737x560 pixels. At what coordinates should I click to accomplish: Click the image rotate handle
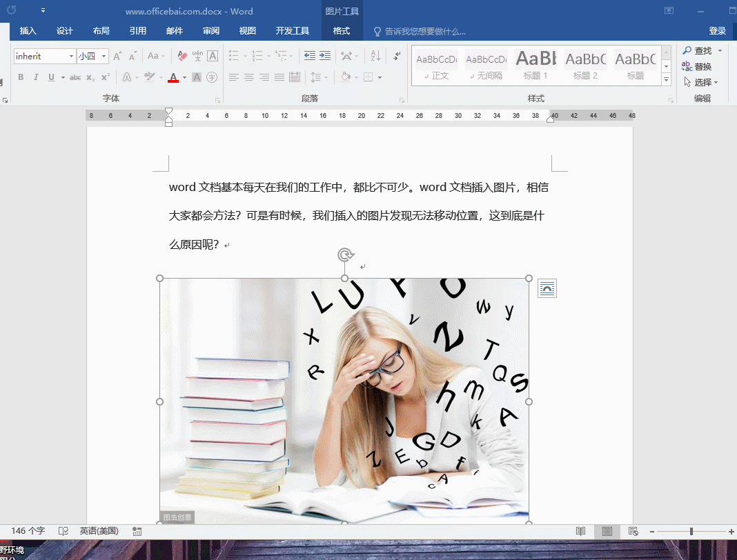(345, 255)
